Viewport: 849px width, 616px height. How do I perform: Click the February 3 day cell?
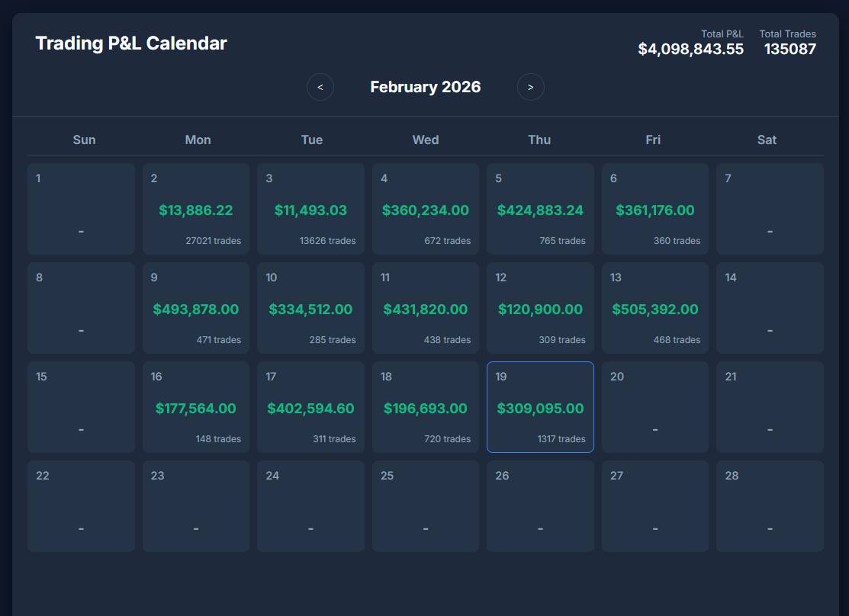pyautogui.click(x=310, y=209)
